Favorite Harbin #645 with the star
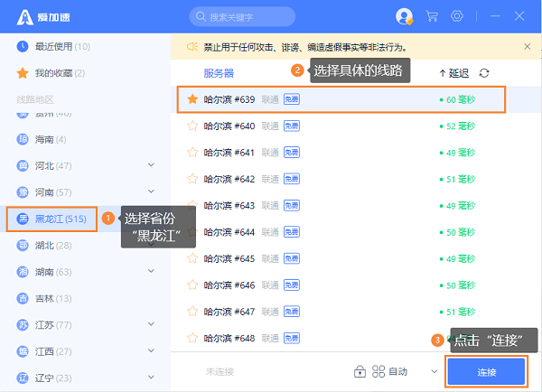This screenshot has height=392, width=542. (x=192, y=258)
